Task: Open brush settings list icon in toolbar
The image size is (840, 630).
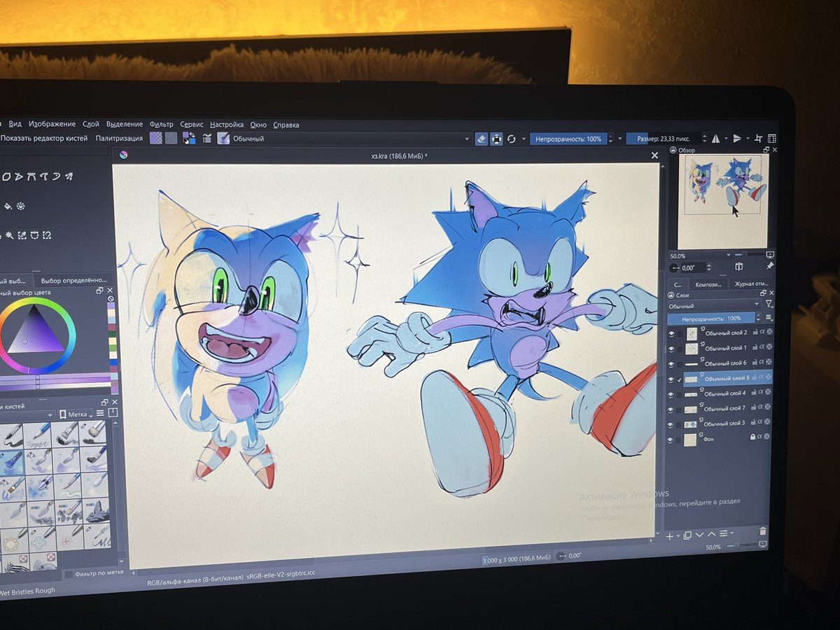Action: [208, 139]
